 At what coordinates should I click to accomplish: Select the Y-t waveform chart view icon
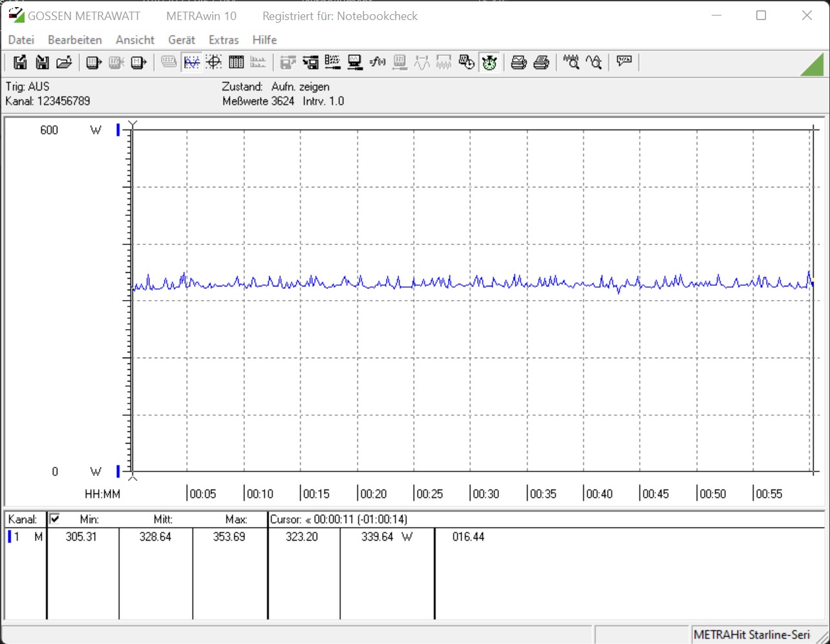tap(192, 62)
